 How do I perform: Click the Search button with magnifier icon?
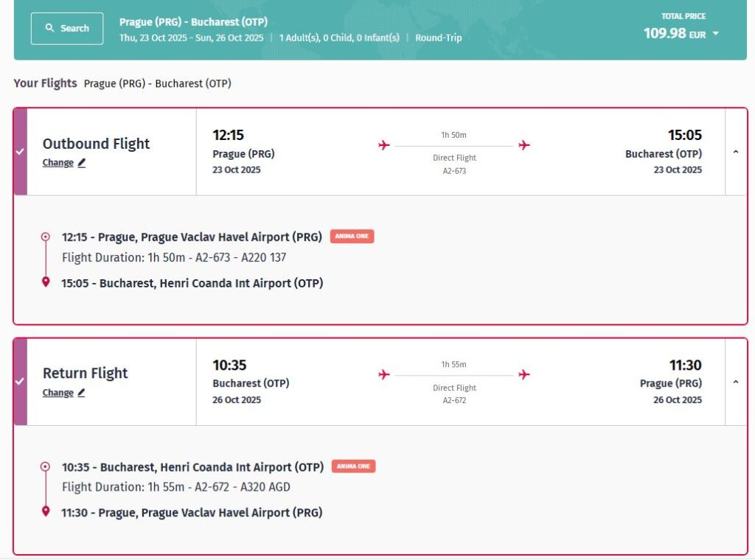66,28
